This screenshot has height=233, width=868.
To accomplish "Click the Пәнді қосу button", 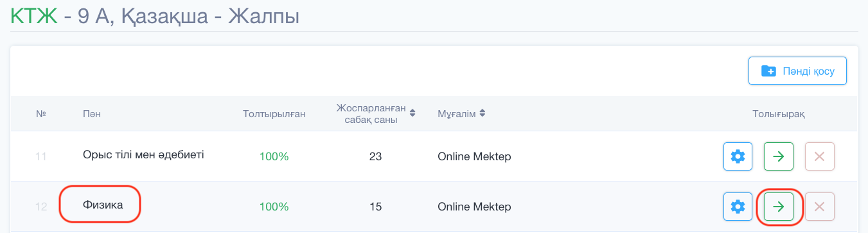I will [797, 71].
